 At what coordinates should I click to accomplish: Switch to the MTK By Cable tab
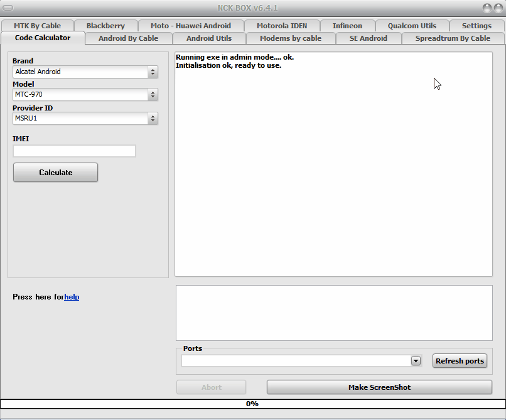coord(37,26)
